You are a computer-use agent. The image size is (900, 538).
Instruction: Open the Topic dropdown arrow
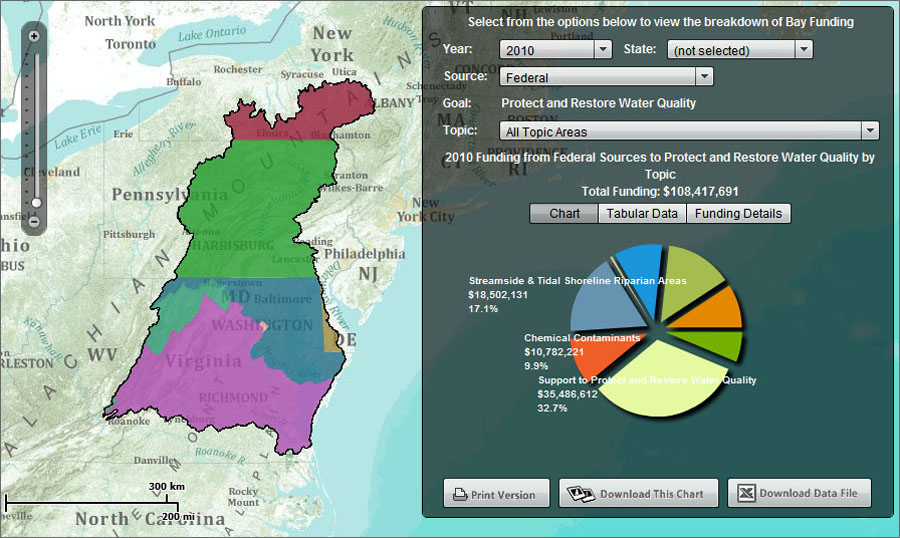[x=870, y=131]
